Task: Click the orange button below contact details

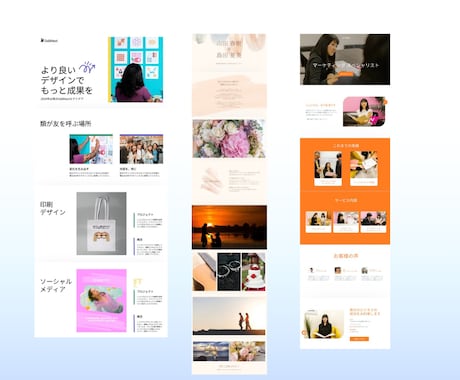Action: (359, 339)
